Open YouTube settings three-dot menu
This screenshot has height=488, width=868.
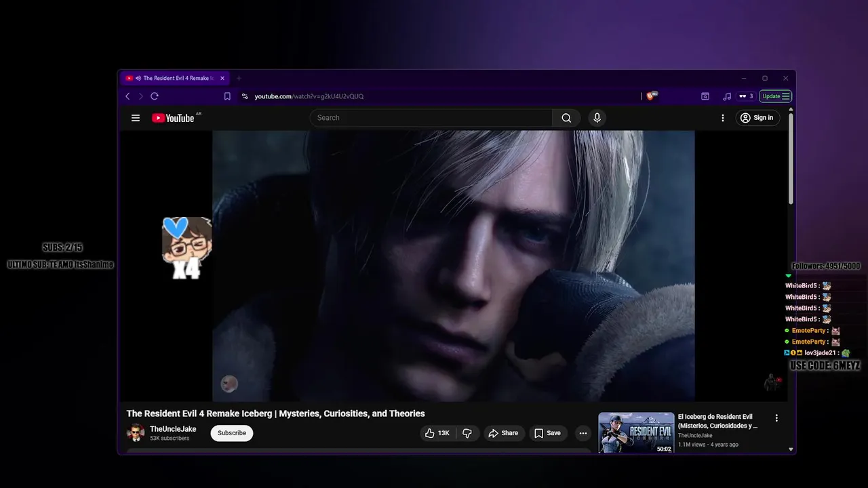coord(723,118)
